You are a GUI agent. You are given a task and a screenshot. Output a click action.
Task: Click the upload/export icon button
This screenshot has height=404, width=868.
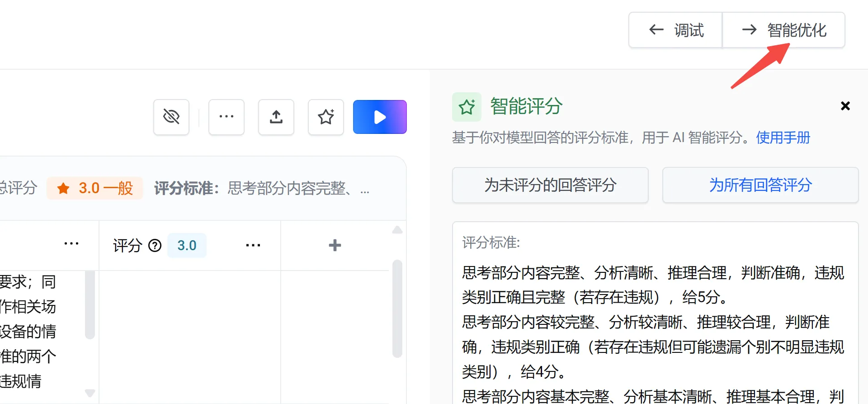tap(276, 117)
